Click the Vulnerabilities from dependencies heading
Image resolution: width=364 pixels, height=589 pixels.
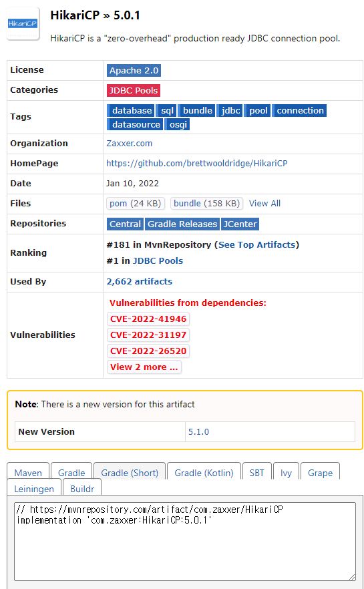pyautogui.click(x=188, y=303)
